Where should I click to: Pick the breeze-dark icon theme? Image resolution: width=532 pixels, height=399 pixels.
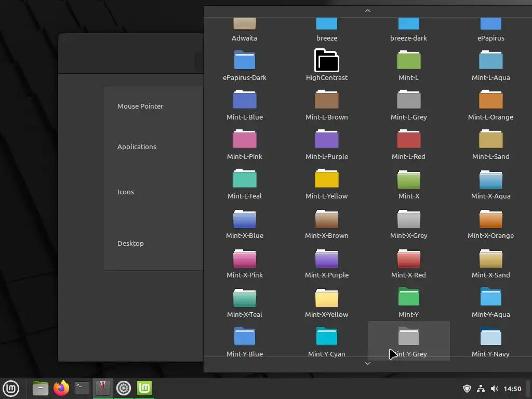coord(408,31)
